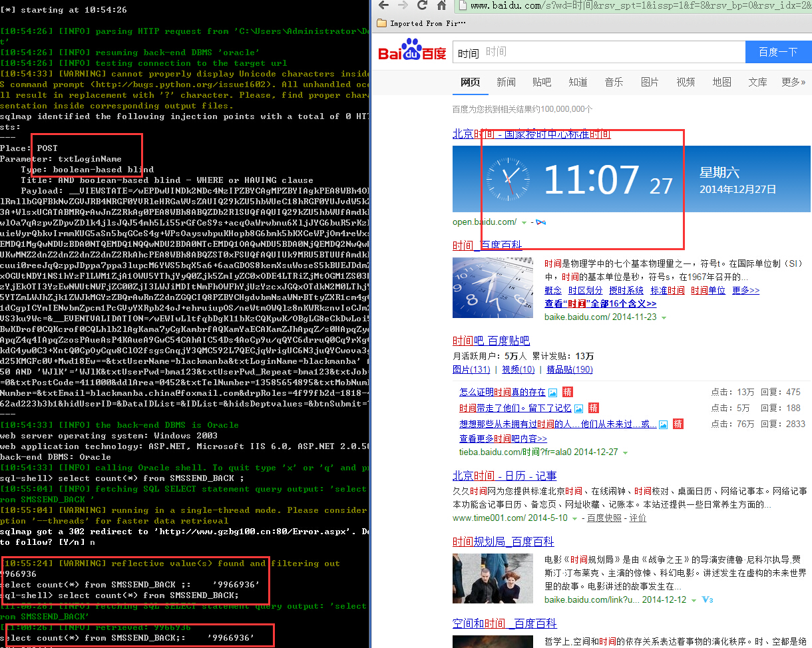Expand the arrow next to www.time001.com/ 2014-5-10
Image resolution: width=812 pixels, height=648 pixels.
coord(576,518)
